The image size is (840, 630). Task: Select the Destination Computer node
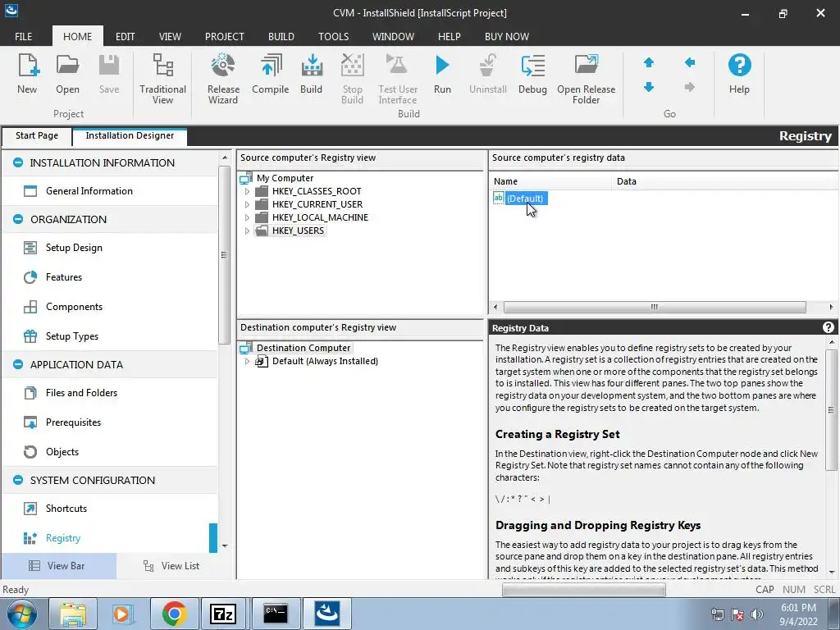point(304,348)
